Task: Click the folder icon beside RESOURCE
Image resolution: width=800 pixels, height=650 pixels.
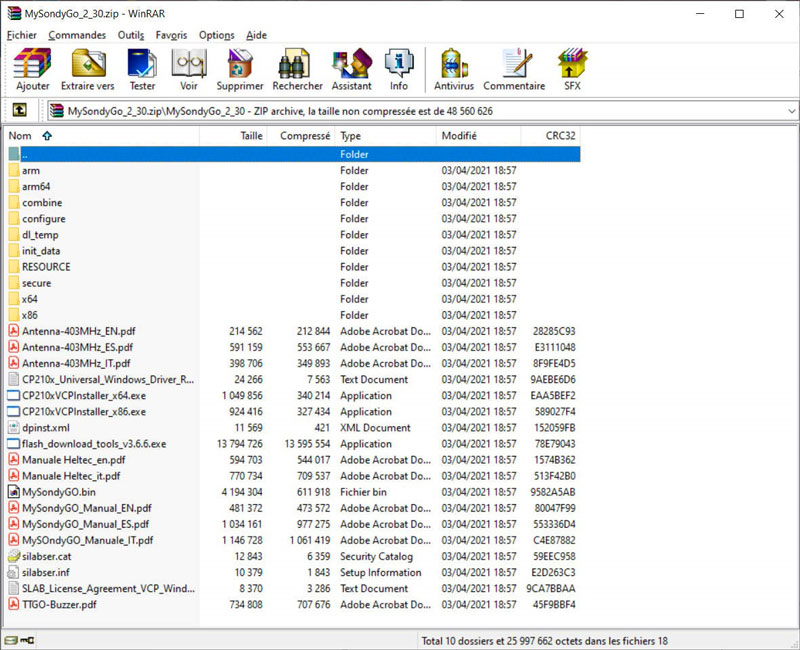Action: point(14,267)
